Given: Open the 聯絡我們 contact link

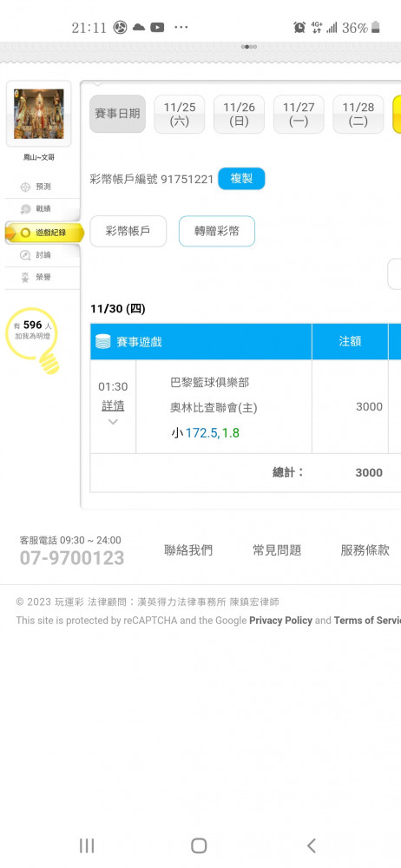Looking at the screenshot, I should tap(188, 550).
